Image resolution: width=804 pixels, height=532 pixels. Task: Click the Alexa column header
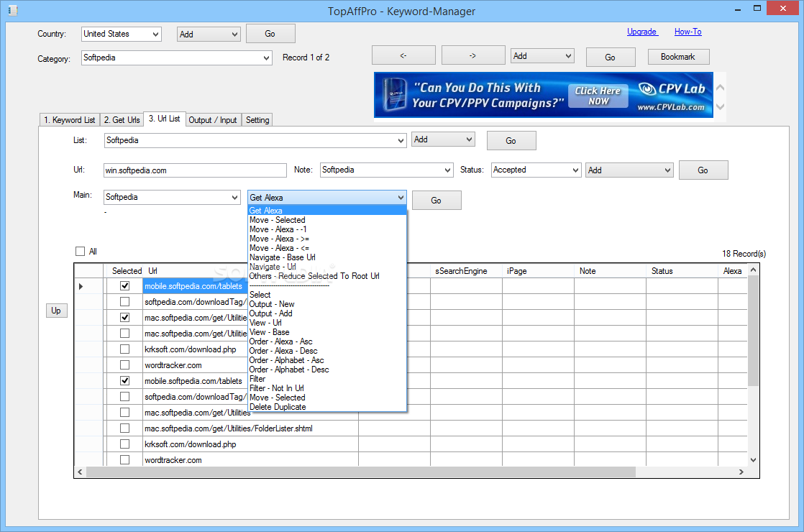click(x=732, y=270)
